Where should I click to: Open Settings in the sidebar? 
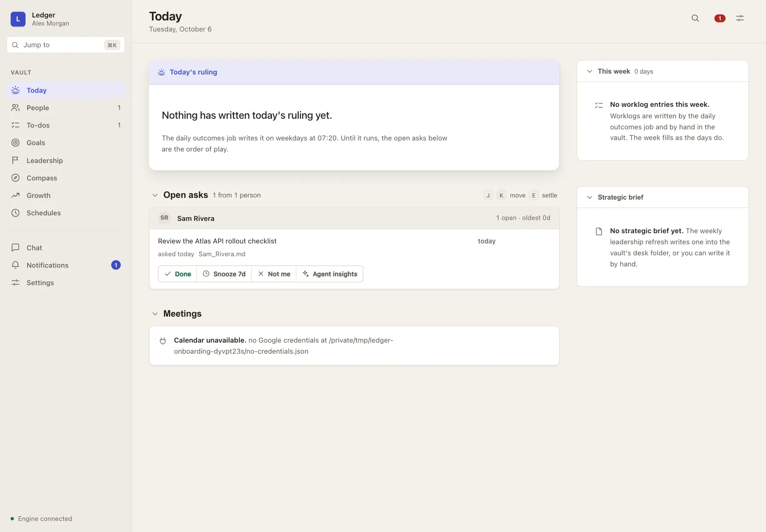pyautogui.click(x=66, y=283)
